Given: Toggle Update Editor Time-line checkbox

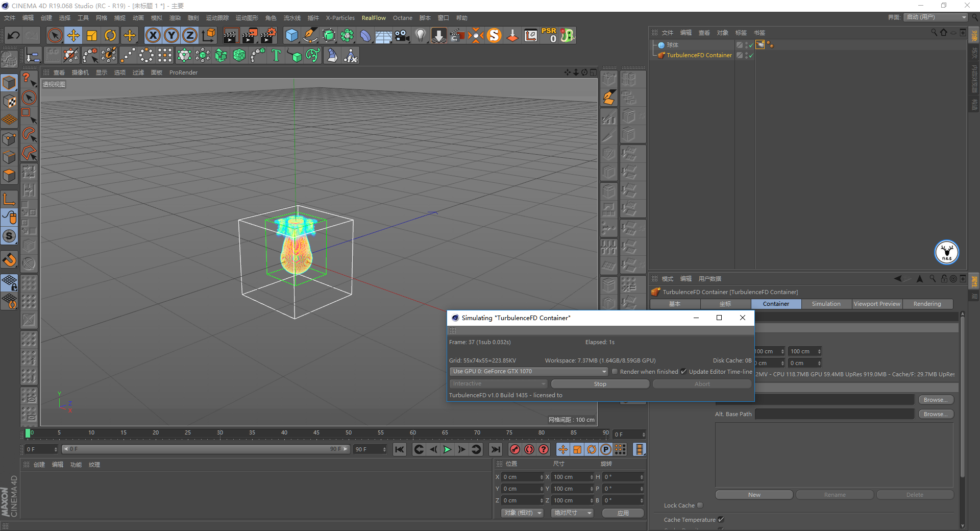Looking at the screenshot, I should click(683, 372).
